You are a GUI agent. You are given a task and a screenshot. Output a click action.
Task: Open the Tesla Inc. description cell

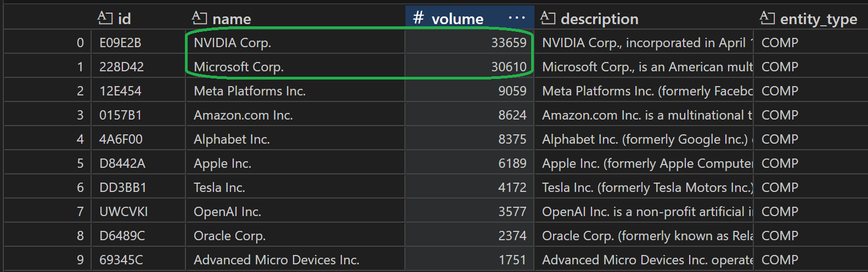644,188
